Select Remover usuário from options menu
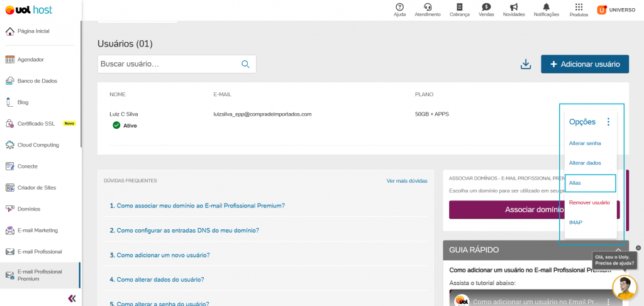644x306 pixels. [589, 202]
